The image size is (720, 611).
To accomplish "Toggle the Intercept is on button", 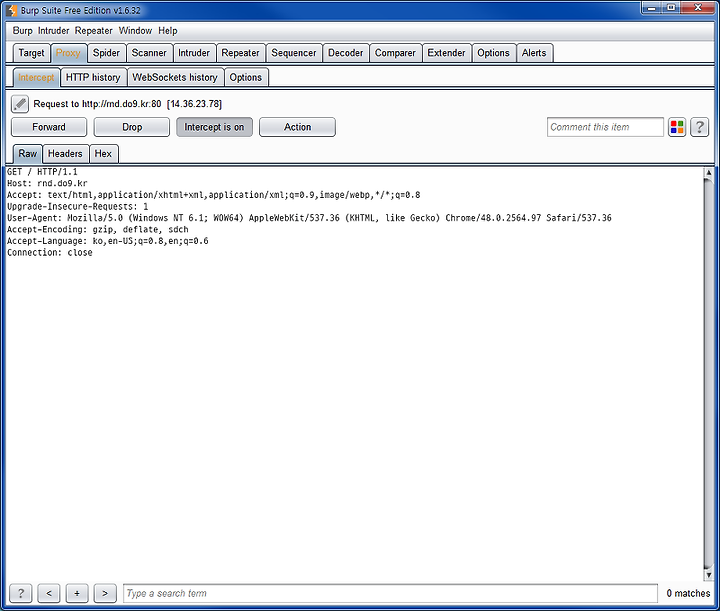I will (x=214, y=127).
